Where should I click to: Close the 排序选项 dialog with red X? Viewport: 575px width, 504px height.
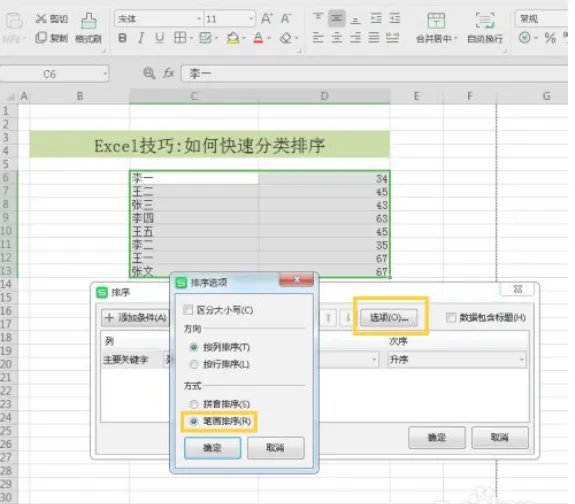point(297,280)
